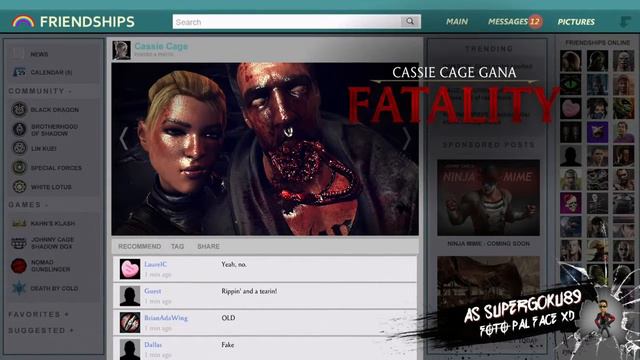The width and height of the screenshot is (640, 360).
Task: Open Special Forces community link
Action: [x=56, y=168]
